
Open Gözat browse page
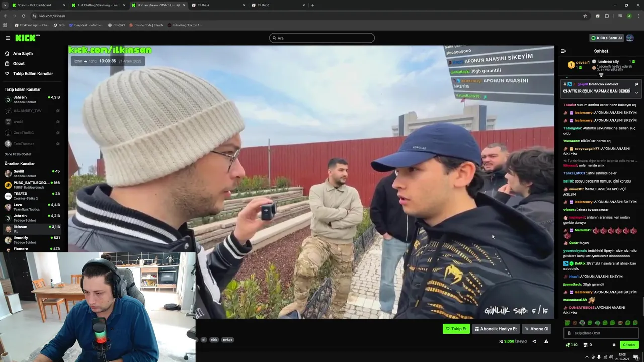[19, 63]
